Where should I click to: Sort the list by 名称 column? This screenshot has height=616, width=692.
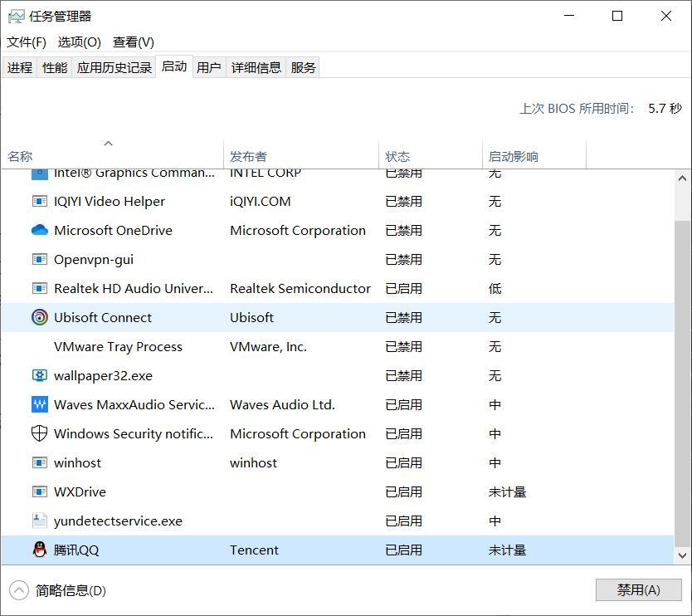(x=21, y=156)
